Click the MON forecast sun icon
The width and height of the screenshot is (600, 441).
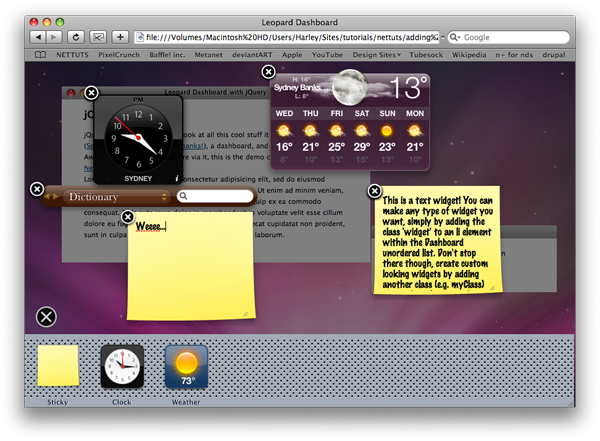pyautogui.click(x=415, y=131)
